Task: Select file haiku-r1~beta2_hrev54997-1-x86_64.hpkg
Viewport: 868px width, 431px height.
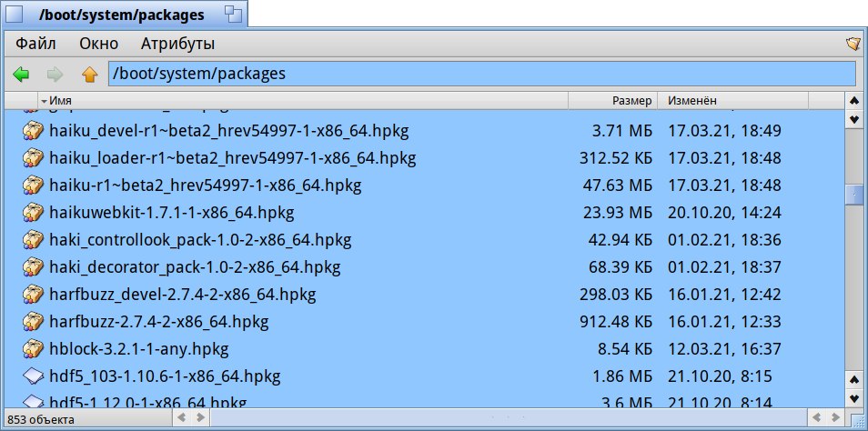Action: 206,185
